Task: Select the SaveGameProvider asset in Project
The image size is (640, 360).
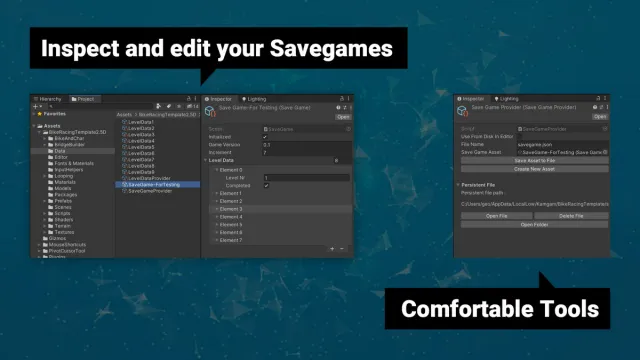Action: pos(147,191)
